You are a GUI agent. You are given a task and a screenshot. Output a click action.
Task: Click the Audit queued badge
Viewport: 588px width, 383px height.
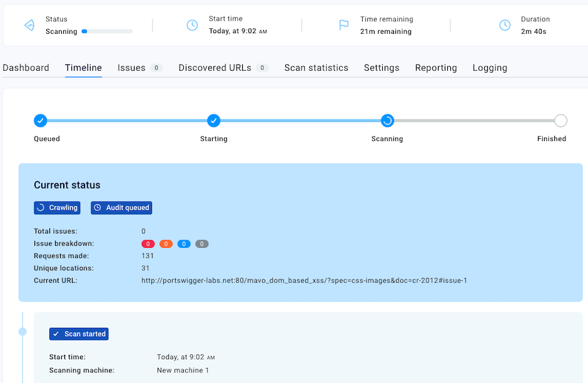(121, 208)
